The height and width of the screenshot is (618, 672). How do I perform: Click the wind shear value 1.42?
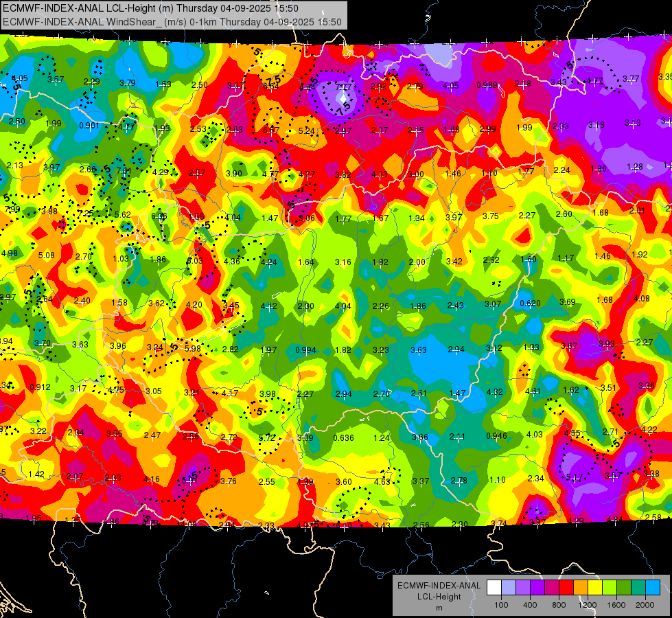tap(36, 474)
